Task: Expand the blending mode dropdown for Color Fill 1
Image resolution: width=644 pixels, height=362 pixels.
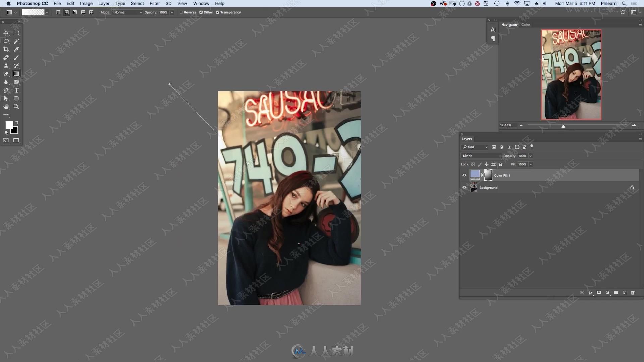Action: pos(481,155)
